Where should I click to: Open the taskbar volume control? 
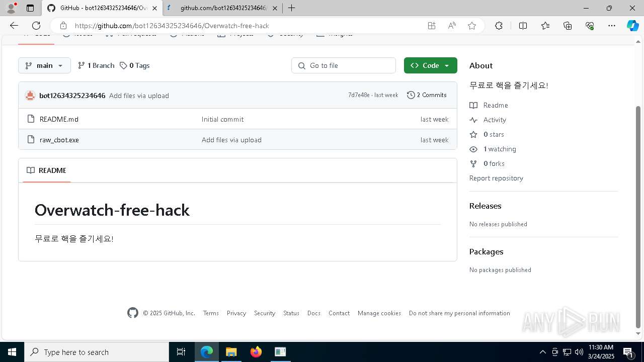(579, 352)
